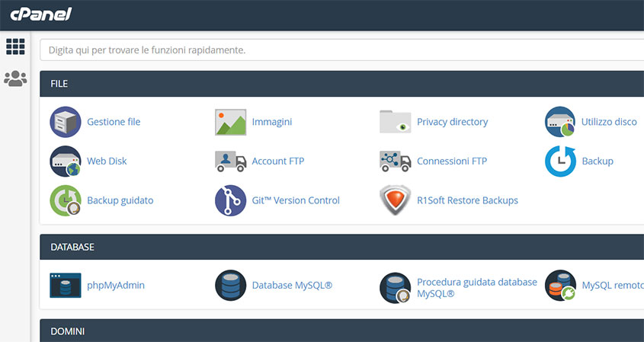
Task: Collapse the FILE section header
Action: [341, 84]
